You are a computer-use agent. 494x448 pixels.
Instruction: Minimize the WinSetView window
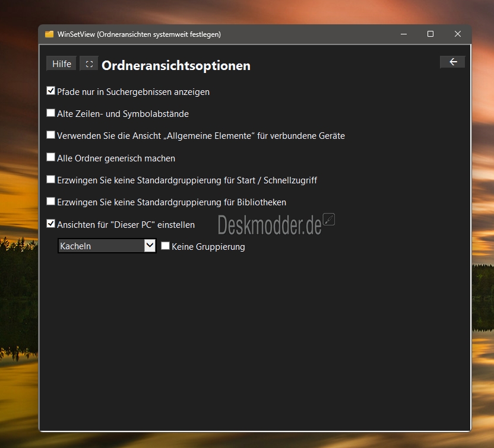point(404,34)
